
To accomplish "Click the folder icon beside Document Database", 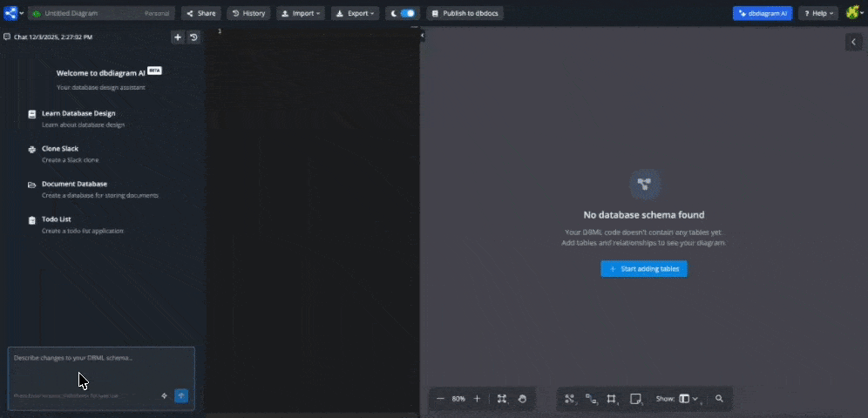I will pos(31,185).
